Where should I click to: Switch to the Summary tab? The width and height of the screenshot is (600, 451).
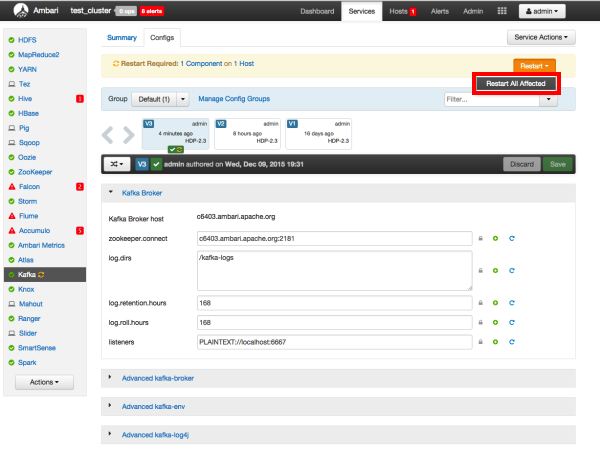pyautogui.click(x=122, y=37)
